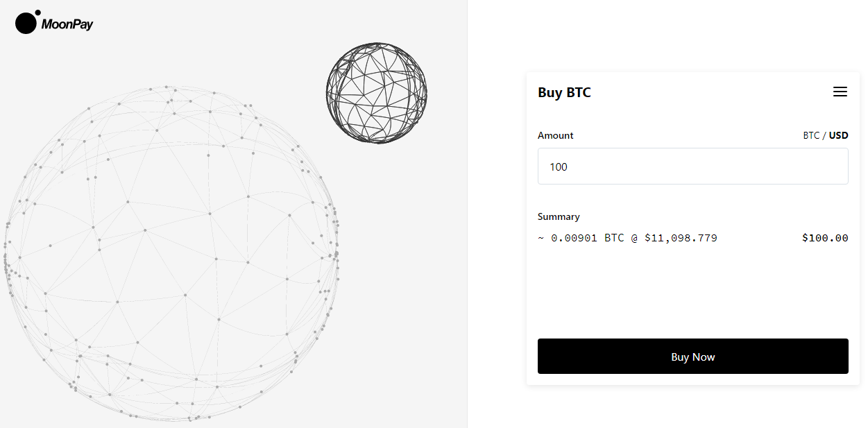Click the slash between BTC and USD
The height and width of the screenshot is (428, 868).
click(824, 135)
